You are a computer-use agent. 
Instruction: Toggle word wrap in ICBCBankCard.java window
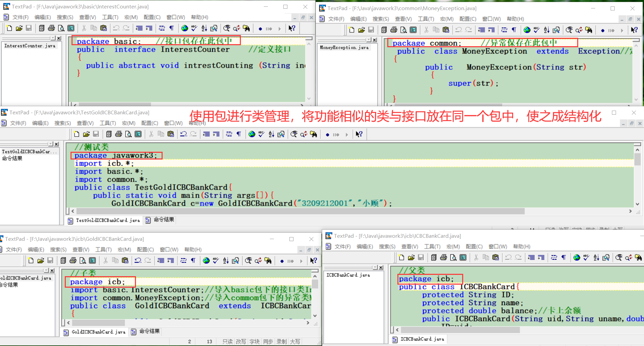pos(554,258)
